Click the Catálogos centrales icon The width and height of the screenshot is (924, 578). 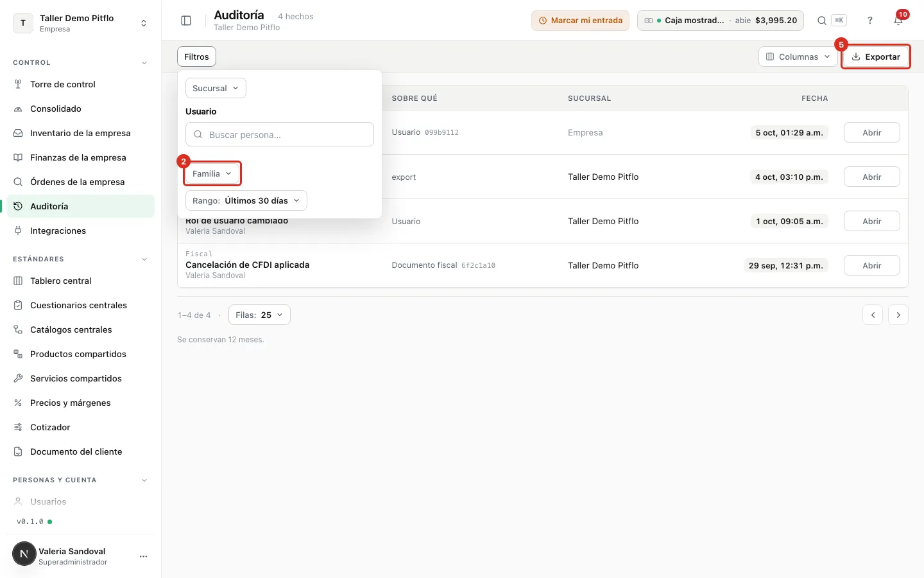(x=18, y=329)
